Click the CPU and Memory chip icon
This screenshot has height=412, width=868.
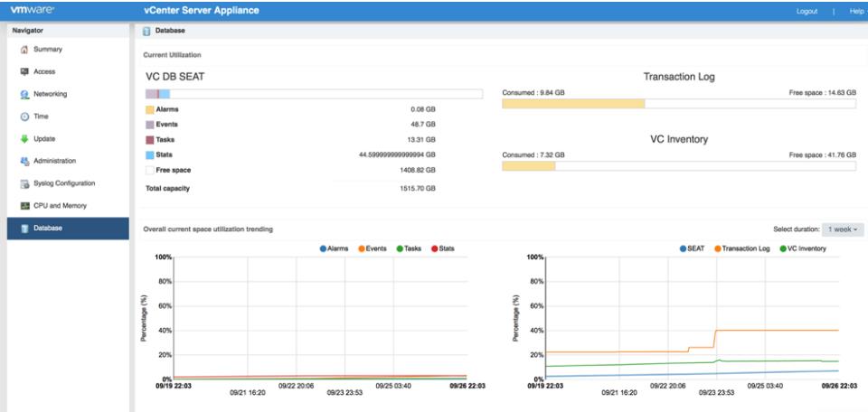(24, 206)
